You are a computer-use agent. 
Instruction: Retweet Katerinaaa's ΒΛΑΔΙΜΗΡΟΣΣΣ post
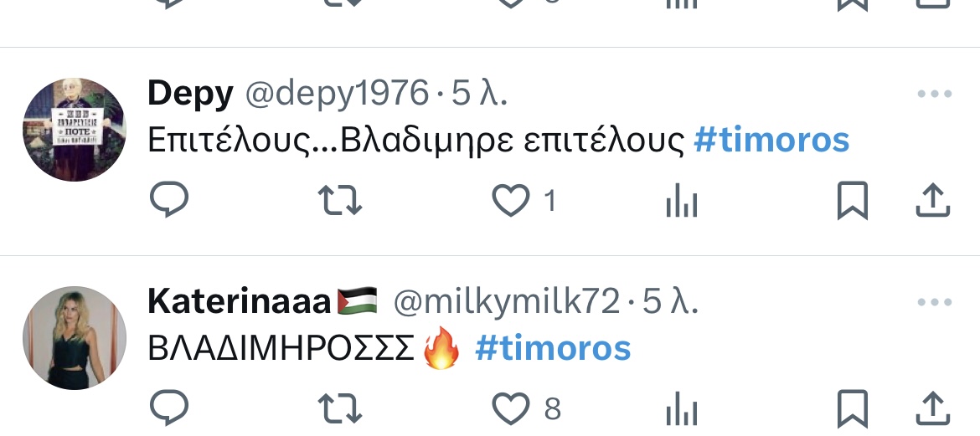[x=340, y=409]
